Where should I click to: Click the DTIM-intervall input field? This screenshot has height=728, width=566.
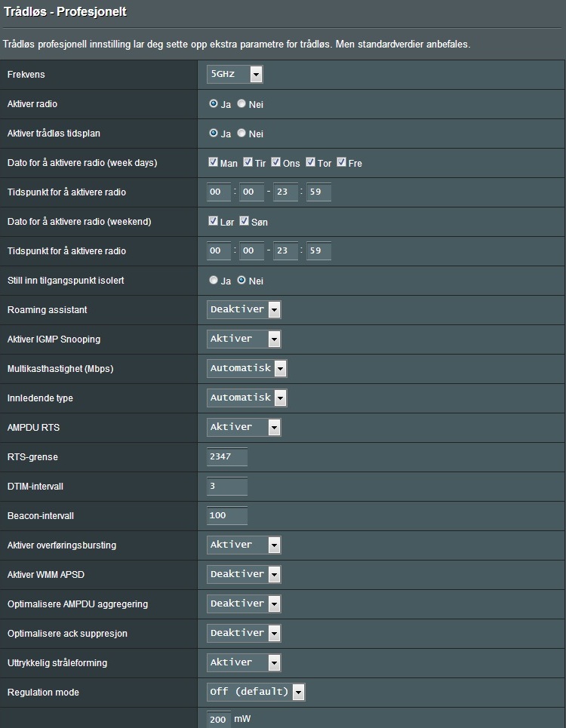point(227,486)
